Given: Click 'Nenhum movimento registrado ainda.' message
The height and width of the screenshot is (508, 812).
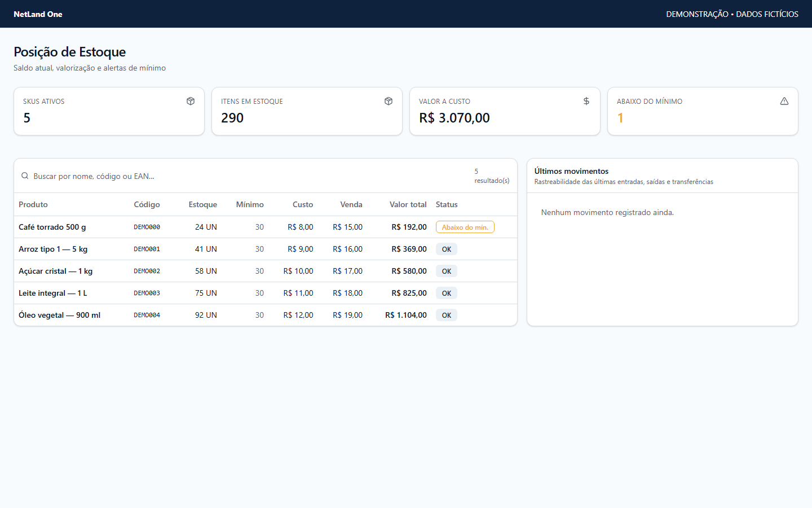Looking at the screenshot, I should 607,212.
